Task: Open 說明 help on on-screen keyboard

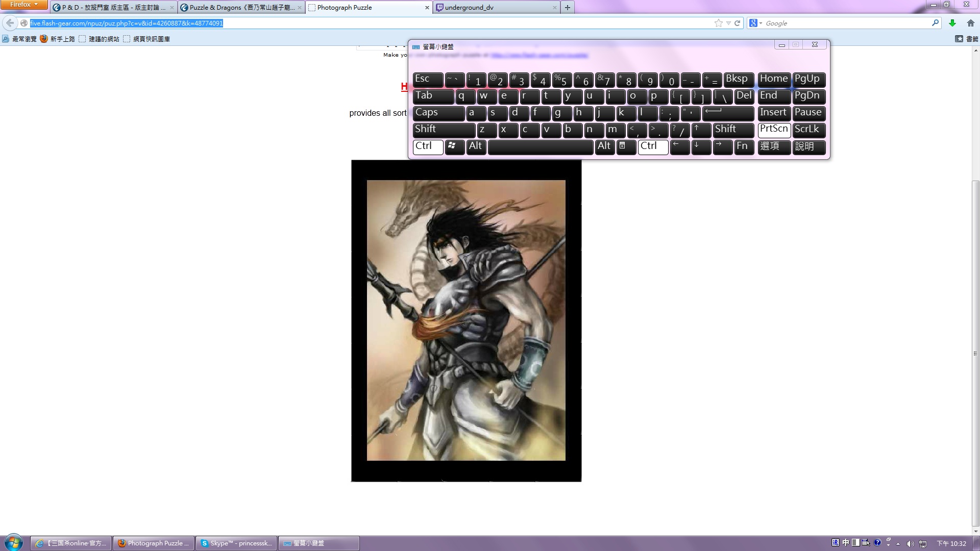Action: pos(808,146)
